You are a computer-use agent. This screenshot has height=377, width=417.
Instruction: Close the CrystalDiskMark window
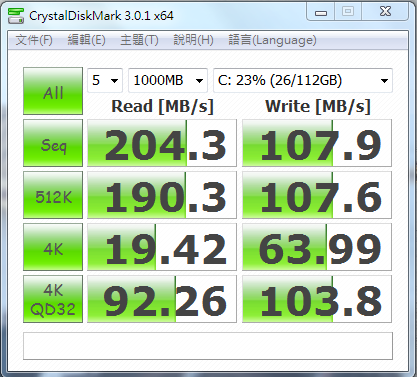point(385,12)
